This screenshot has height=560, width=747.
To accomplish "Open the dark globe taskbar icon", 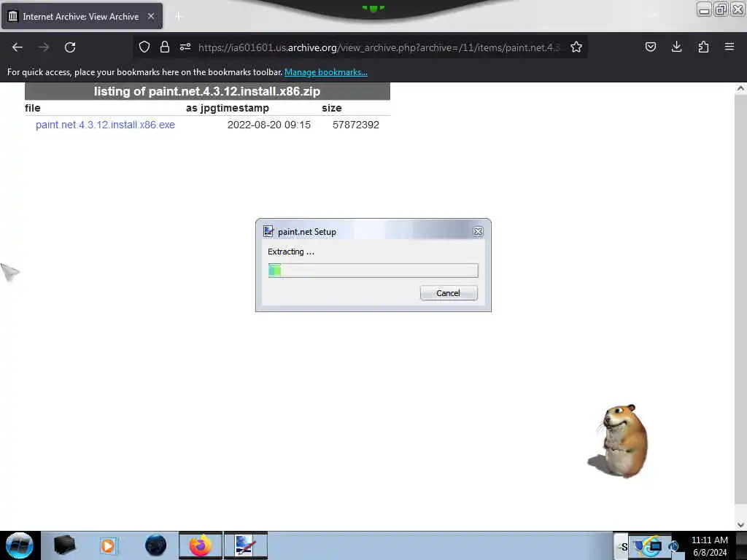I will (x=156, y=545).
